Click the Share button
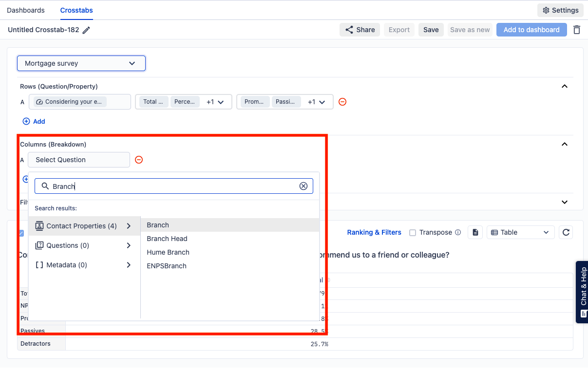This screenshot has height=372, width=588. pyautogui.click(x=360, y=30)
